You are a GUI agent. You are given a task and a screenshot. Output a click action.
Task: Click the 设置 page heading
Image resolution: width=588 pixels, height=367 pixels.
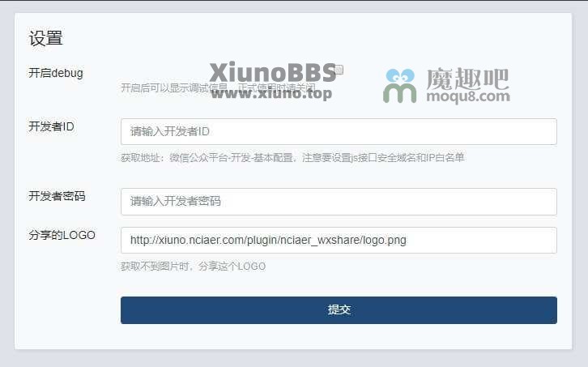click(x=45, y=38)
